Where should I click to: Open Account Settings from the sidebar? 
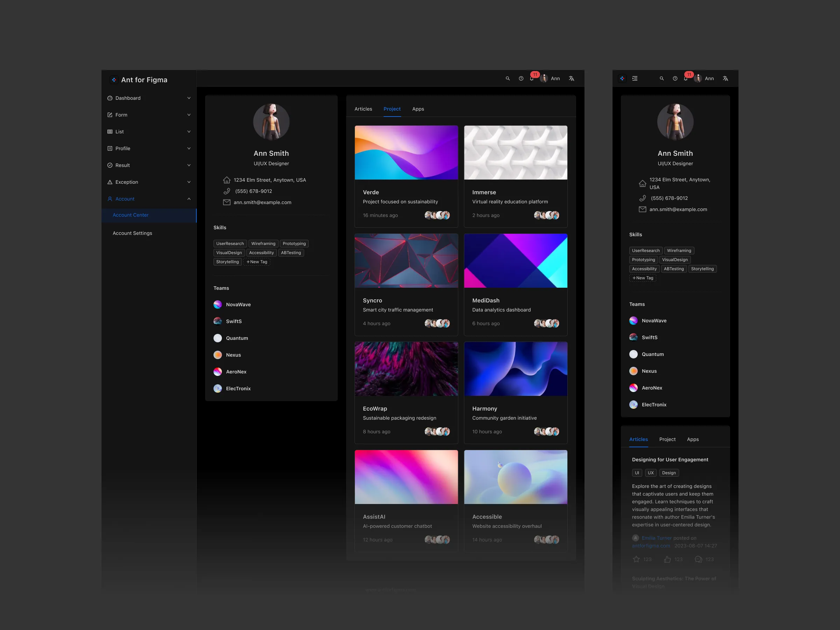[x=132, y=233]
